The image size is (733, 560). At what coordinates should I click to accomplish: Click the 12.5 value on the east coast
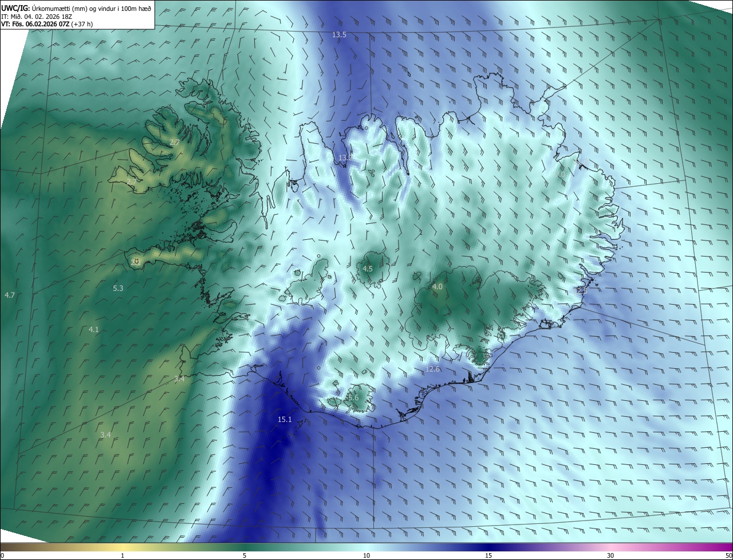coord(581,291)
